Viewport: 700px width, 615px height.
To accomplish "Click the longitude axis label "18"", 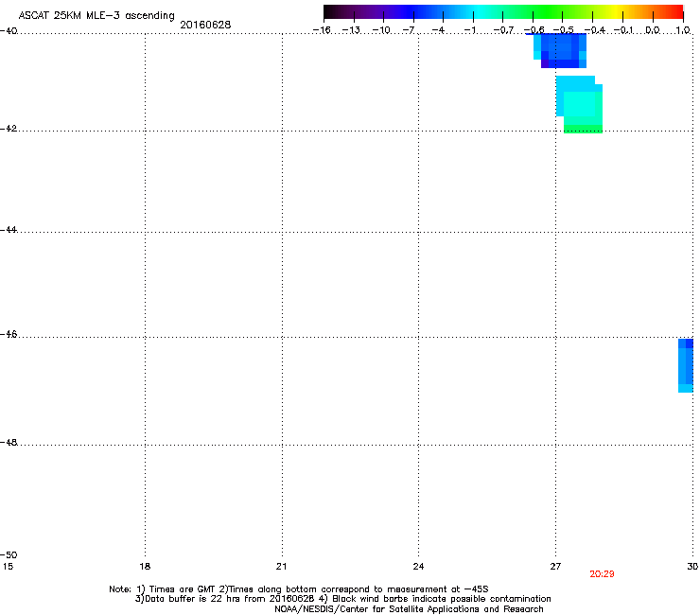I will pos(145,567).
